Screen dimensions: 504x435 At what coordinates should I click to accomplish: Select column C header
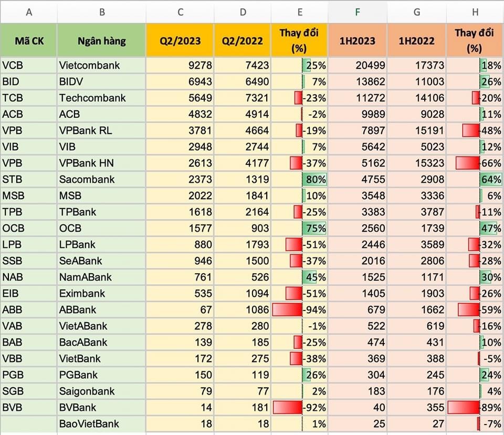click(180, 12)
